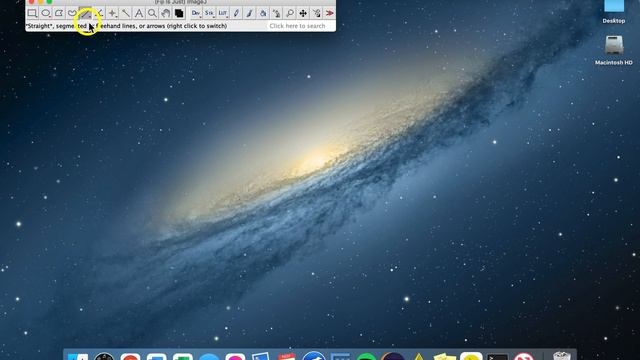Select the Polygon selection tool
The width and height of the screenshot is (640, 360).
pos(59,13)
